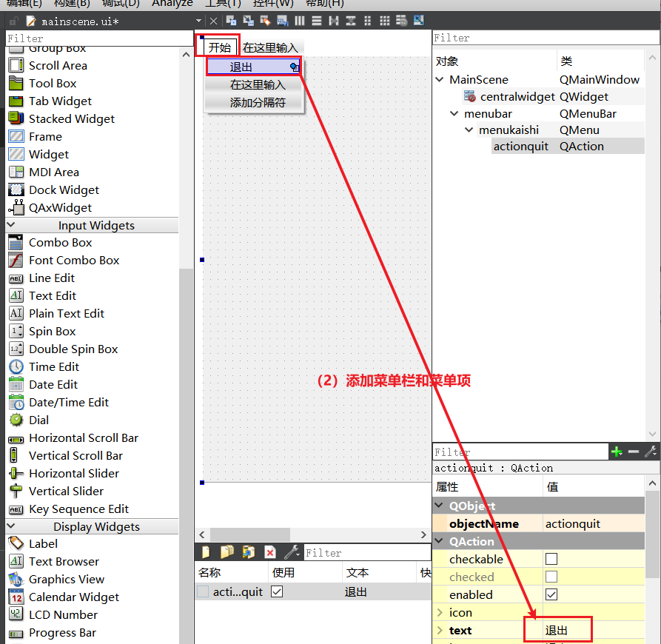This screenshot has height=644, width=661.
Task: Click the Adjust Size toolbar icon
Action: pos(419,20)
